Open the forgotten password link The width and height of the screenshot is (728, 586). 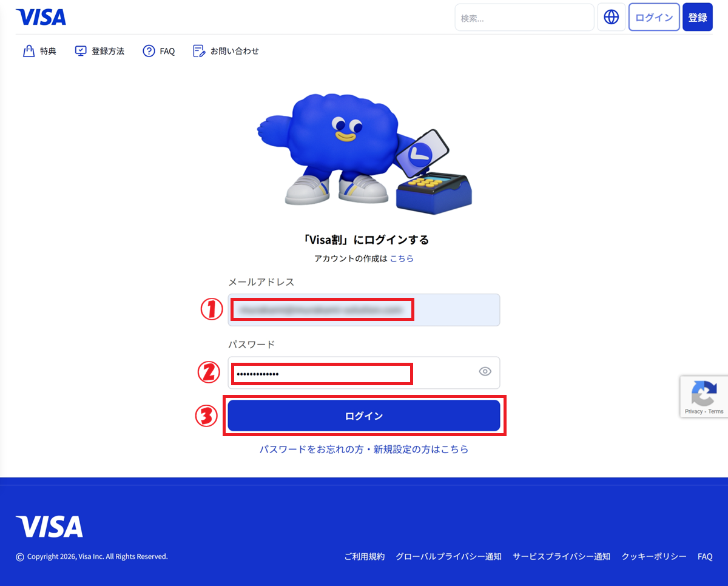tap(364, 450)
